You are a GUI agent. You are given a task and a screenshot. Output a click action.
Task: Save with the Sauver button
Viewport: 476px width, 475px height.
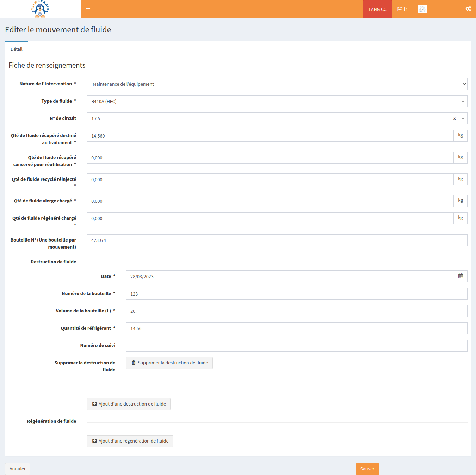click(x=367, y=469)
